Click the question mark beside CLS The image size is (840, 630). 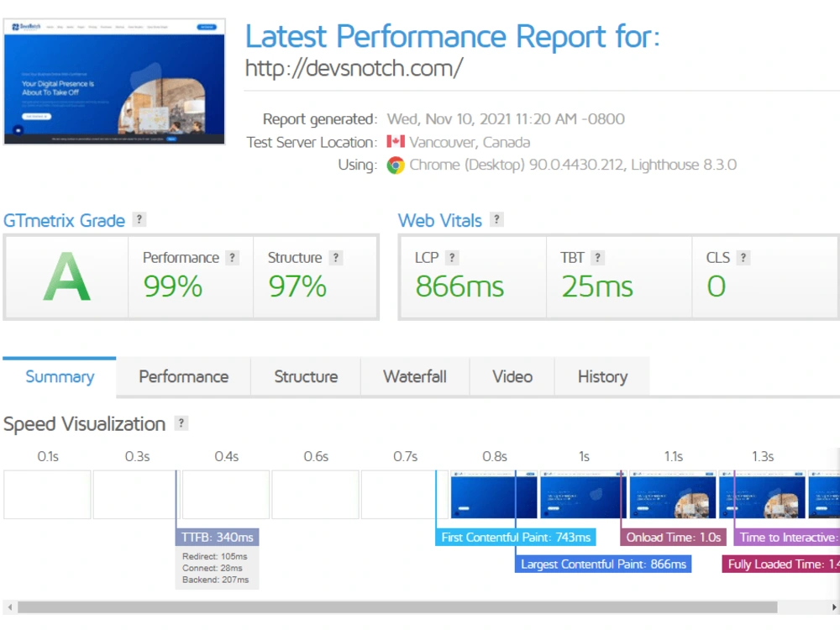[x=743, y=258]
